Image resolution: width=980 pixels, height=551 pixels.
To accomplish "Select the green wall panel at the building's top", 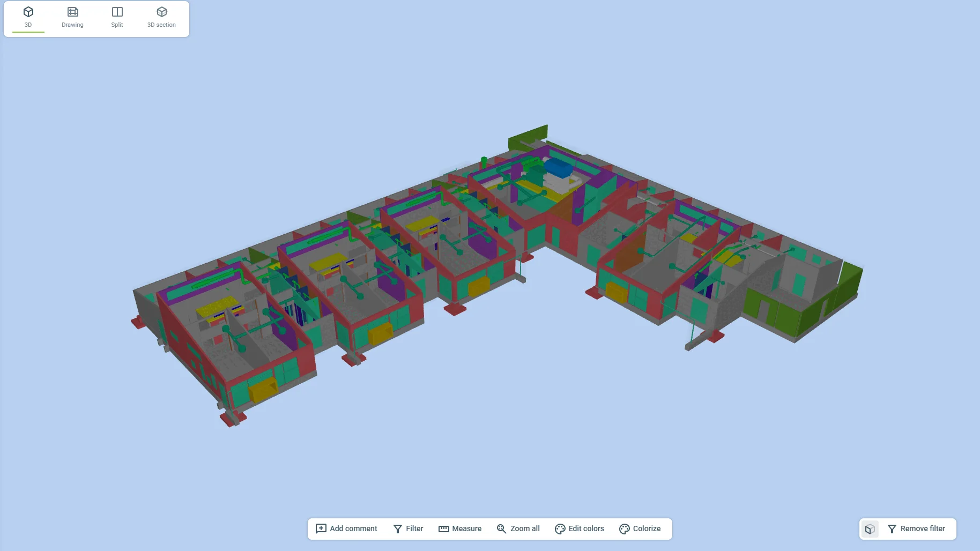I will pyautogui.click(x=528, y=135).
